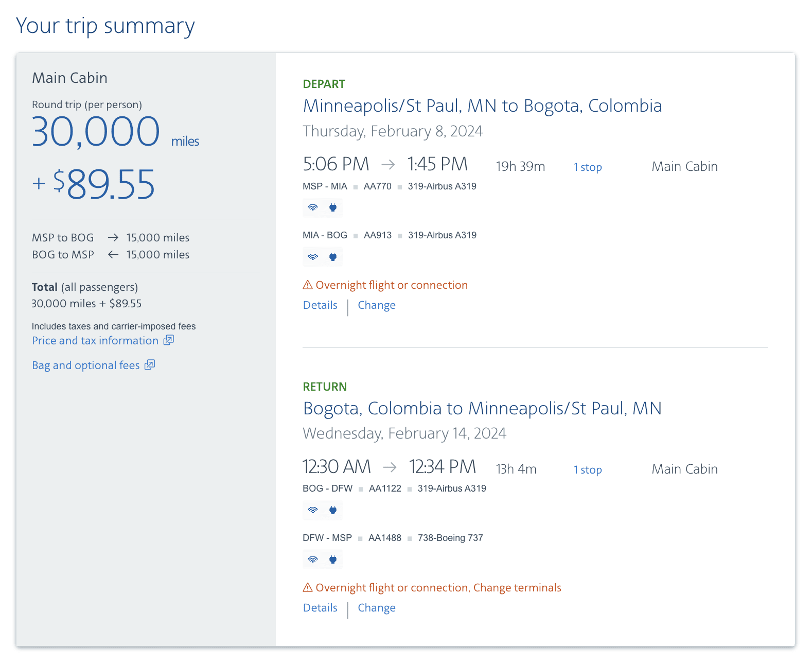Click 'MIA - BOG' route segment

coord(325,235)
